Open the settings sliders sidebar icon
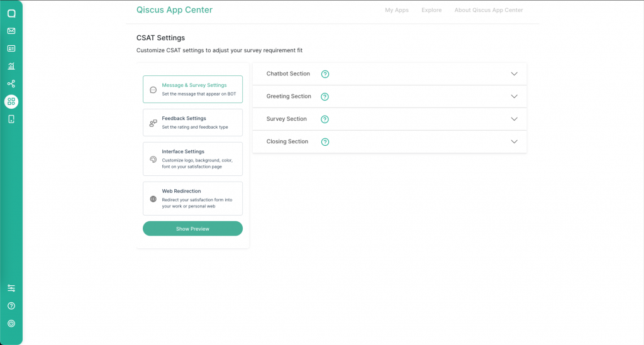 [11, 288]
